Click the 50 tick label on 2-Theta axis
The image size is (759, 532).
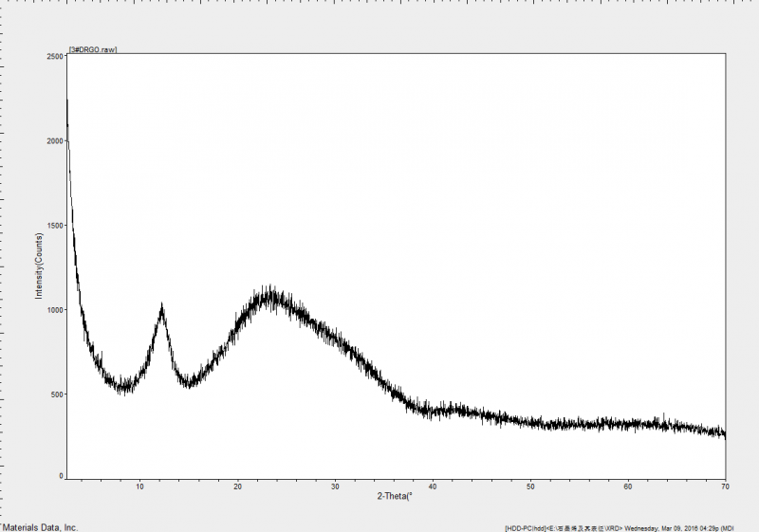(530, 486)
